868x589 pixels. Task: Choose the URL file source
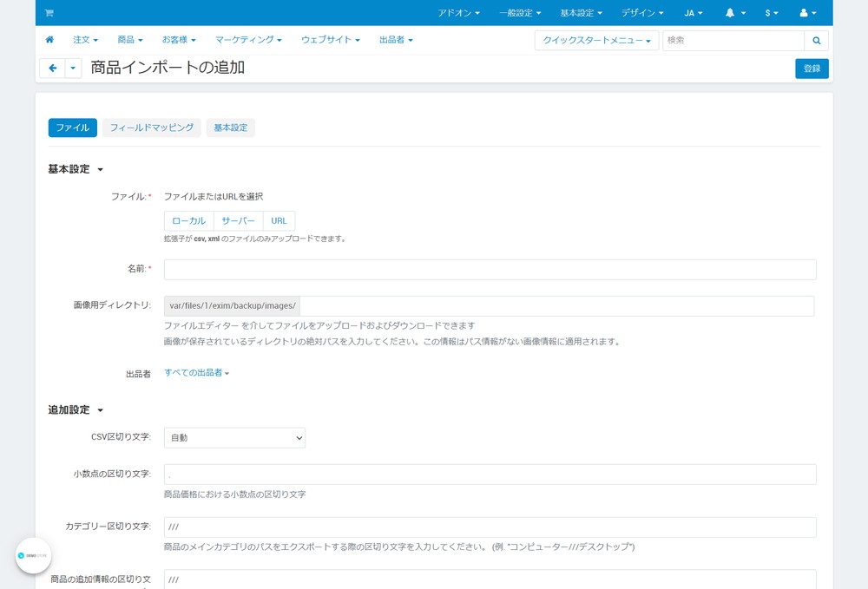pyautogui.click(x=279, y=220)
